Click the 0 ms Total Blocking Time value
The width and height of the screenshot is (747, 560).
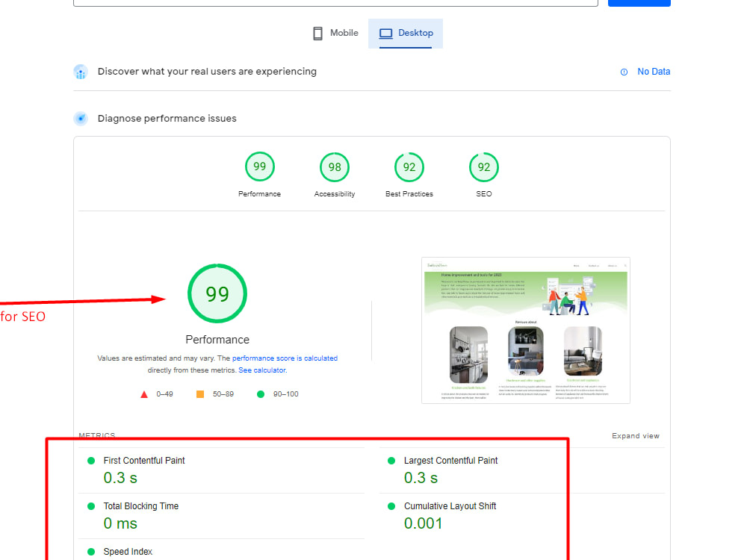120,523
